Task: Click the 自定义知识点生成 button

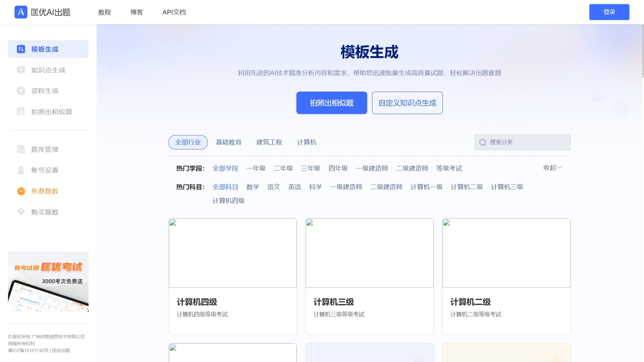Action: coord(407,103)
